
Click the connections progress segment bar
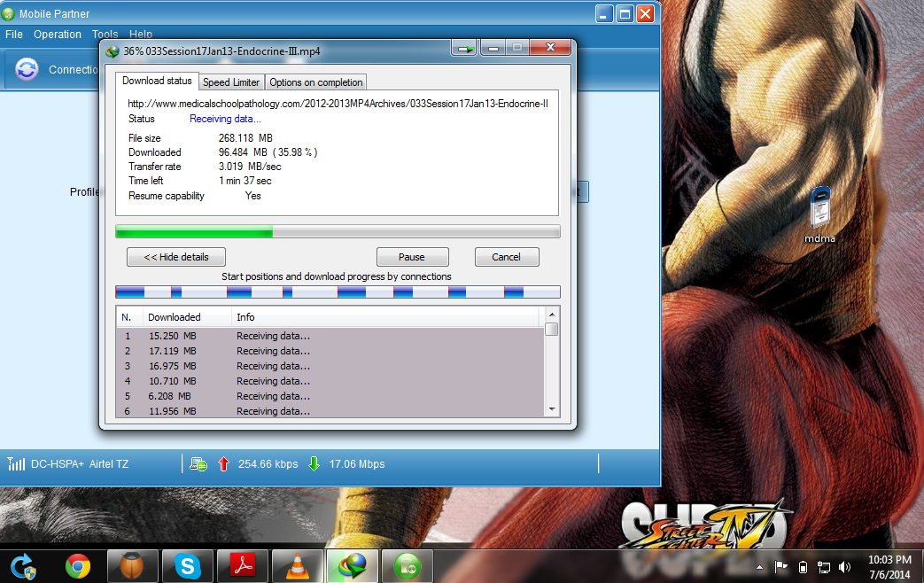[338, 291]
